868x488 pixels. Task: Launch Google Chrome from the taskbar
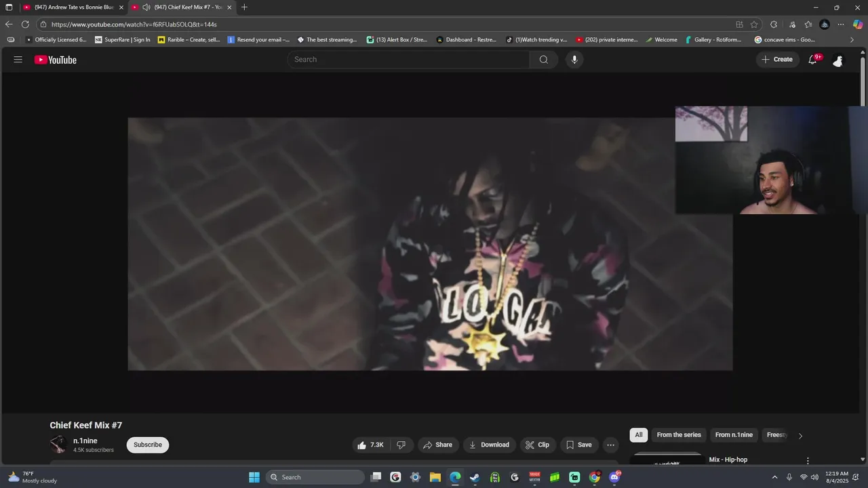(595, 477)
